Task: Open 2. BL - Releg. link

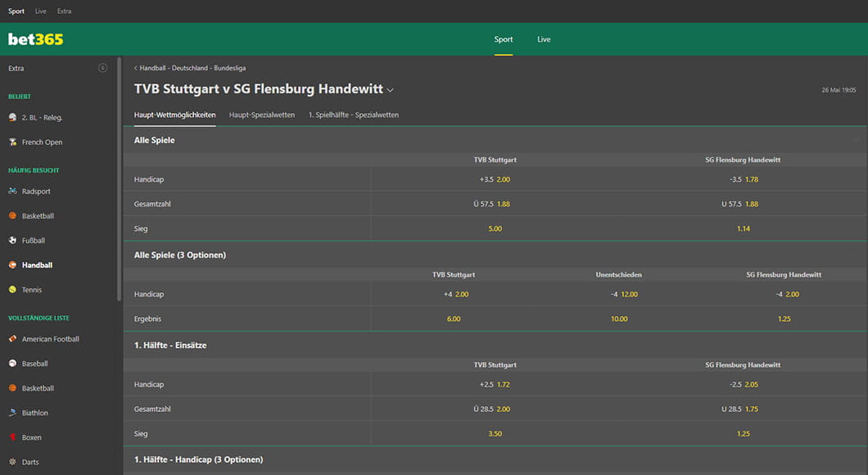Action: (42, 118)
